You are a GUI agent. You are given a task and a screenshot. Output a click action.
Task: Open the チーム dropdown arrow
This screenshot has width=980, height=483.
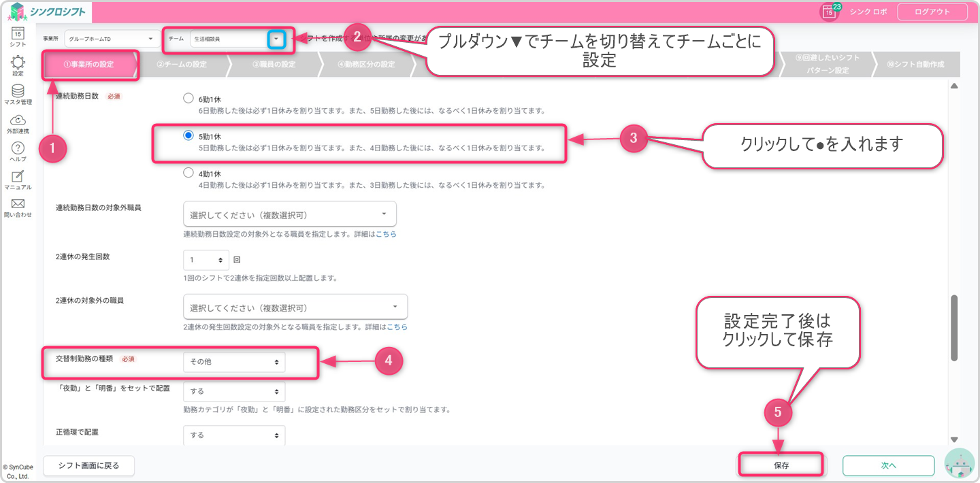276,39
